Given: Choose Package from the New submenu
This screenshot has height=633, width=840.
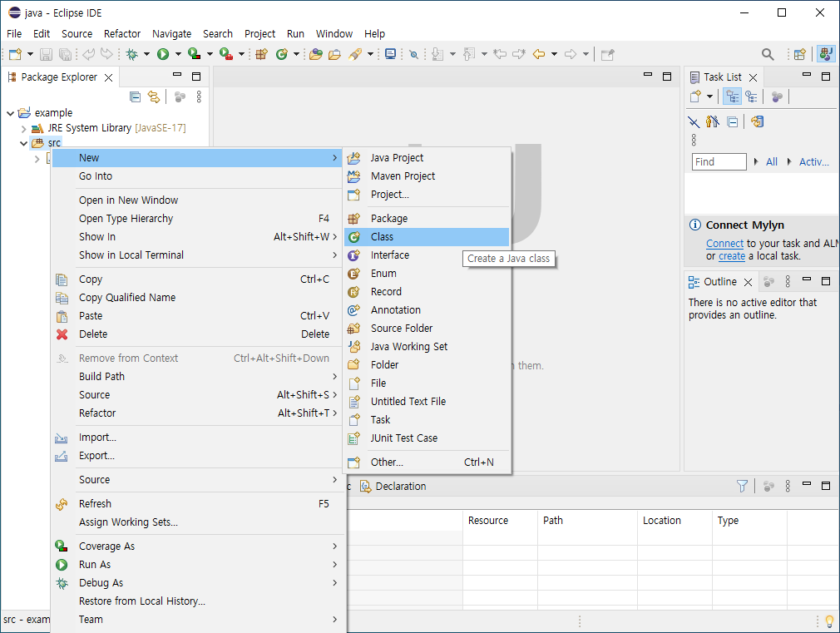Looking at the screenshot, I should (x=427, y=219).
